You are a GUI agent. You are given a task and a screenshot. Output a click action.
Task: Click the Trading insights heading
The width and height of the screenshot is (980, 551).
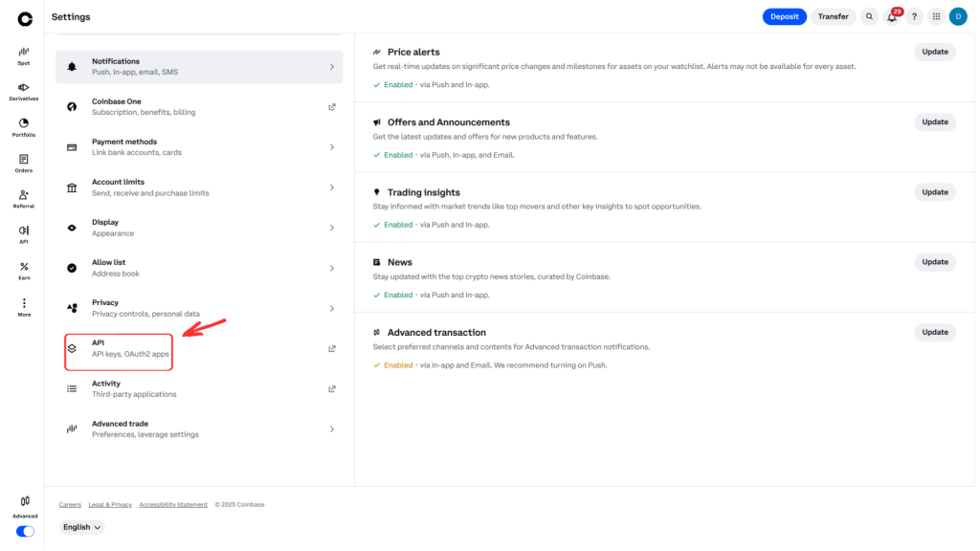[x=424, y=193]
